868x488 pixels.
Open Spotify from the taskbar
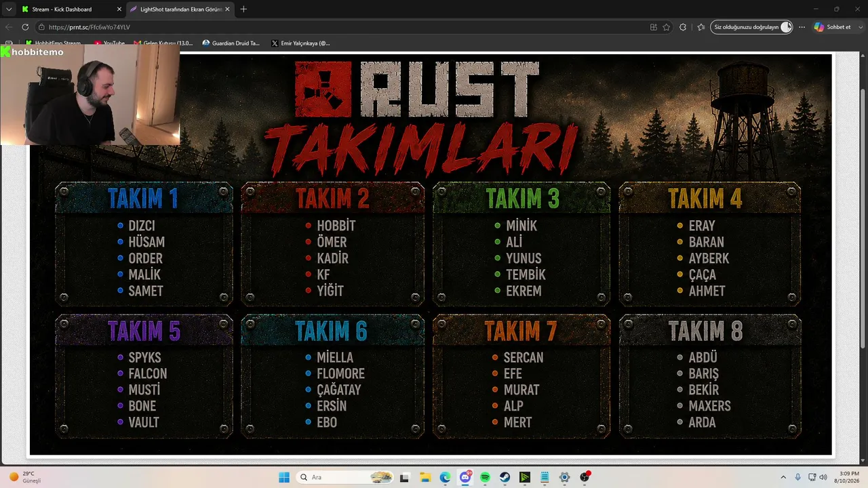click(x=485, y=477)
